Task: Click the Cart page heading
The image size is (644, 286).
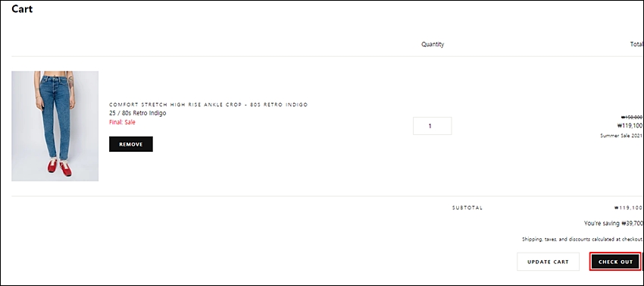Action: [22, 8]
